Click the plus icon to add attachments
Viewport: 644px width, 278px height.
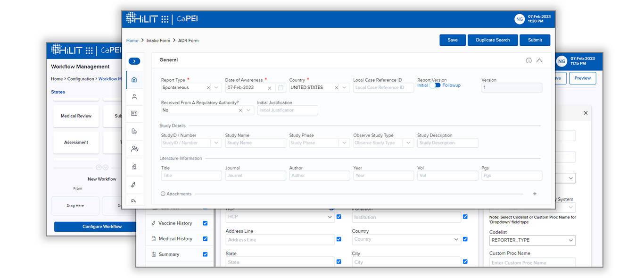[535, 194]
